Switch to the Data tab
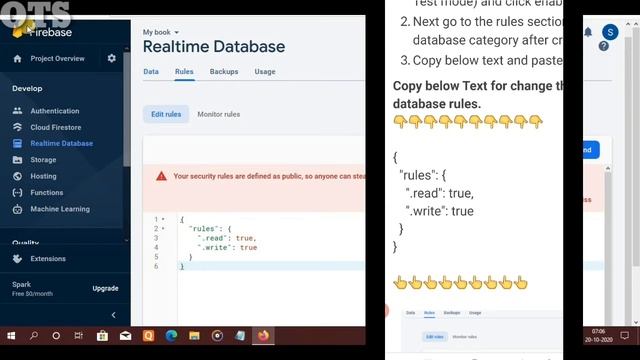 pyautogui.click(x=151, y=71)
